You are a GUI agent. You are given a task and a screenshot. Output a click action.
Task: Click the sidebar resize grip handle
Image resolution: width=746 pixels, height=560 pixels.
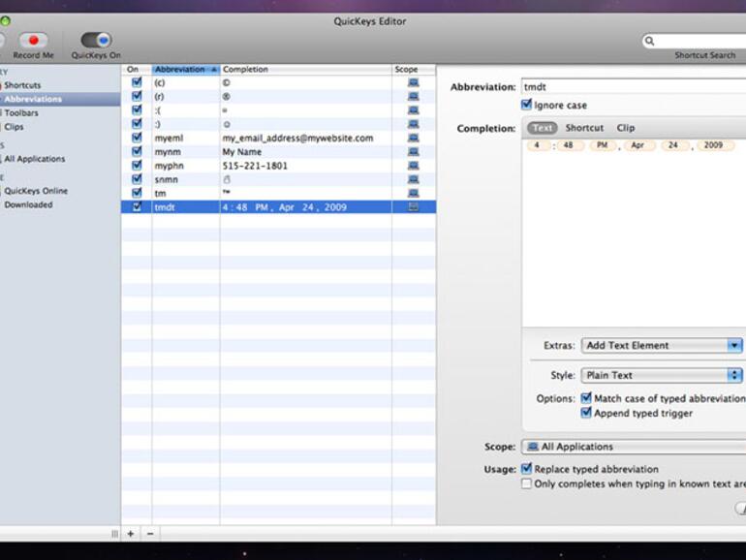point(114,534)
